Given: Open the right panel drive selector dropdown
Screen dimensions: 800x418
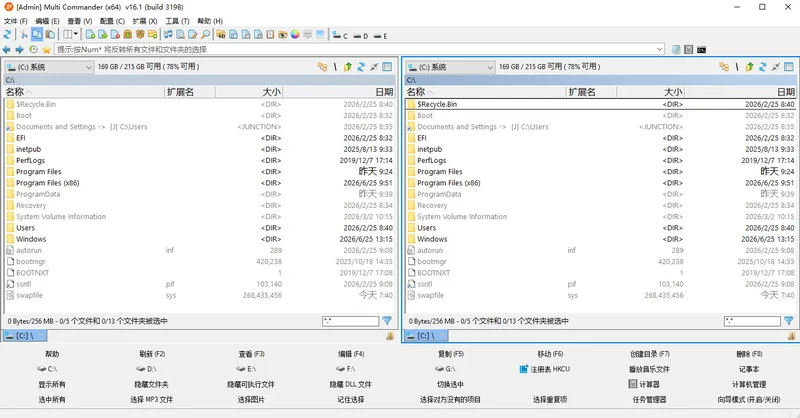Looking at the screenshot, I should point(451,67).
